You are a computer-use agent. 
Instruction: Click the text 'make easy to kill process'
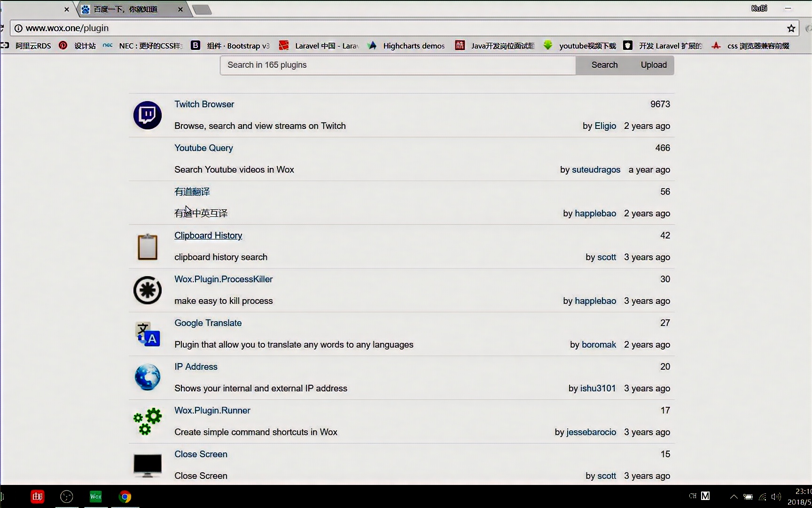click(x=223, y=301)
